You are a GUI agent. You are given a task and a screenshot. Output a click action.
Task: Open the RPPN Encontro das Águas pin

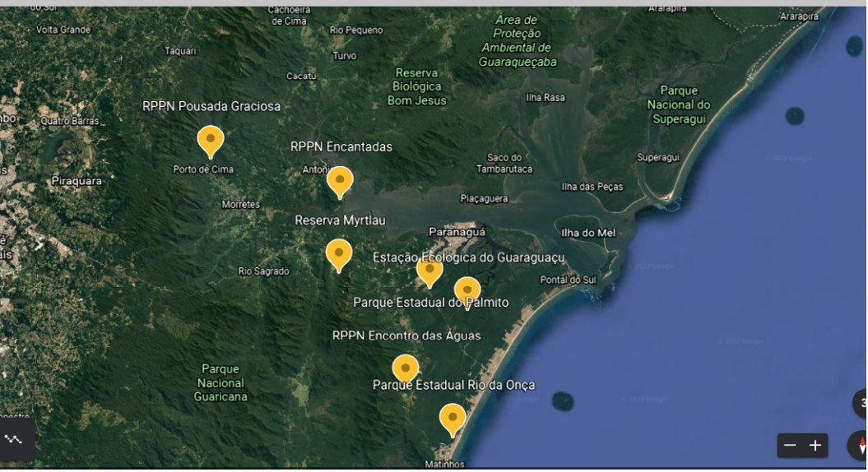(406, 370)
